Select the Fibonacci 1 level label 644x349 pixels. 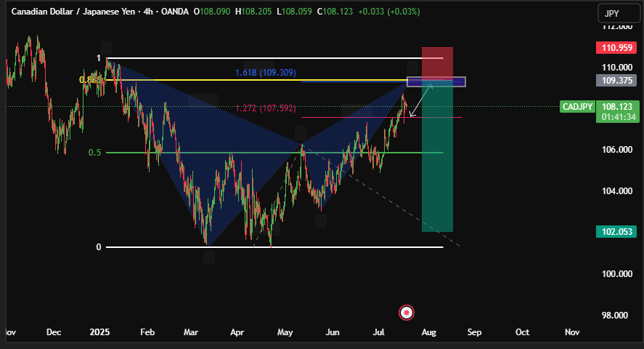click(x=98, y=58)
